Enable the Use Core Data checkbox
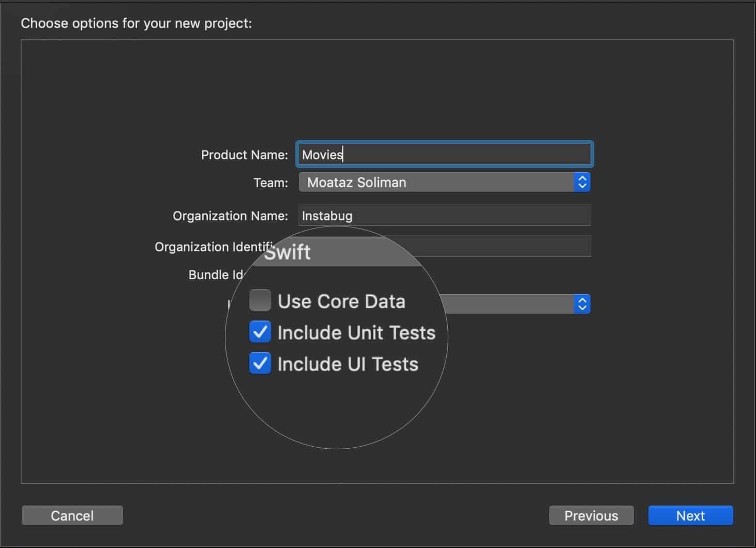Image resolution: width=756 pixels, height=548 pixels. pos(260,300)
